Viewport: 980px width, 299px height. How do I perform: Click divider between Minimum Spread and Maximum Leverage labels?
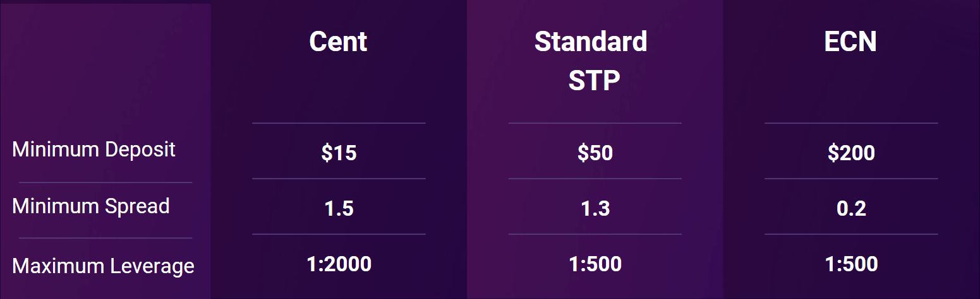pyautogui.click(x=106, y=238)
